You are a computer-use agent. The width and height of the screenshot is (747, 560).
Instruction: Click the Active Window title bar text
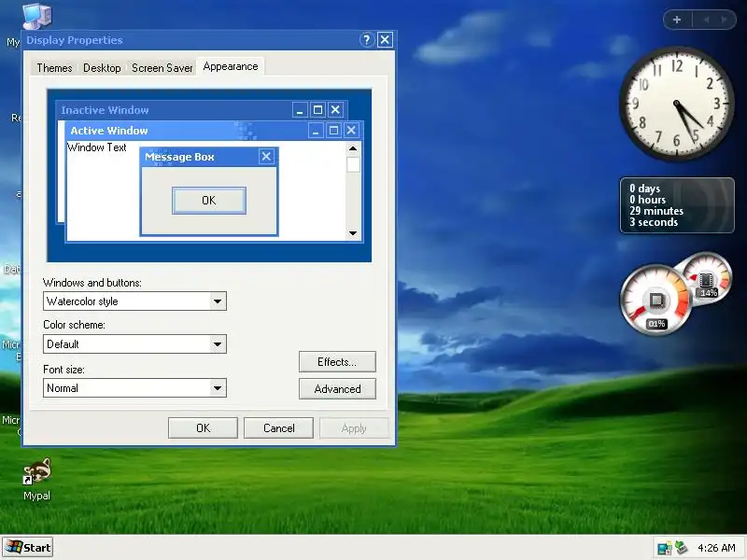click(x=109, y=131)
